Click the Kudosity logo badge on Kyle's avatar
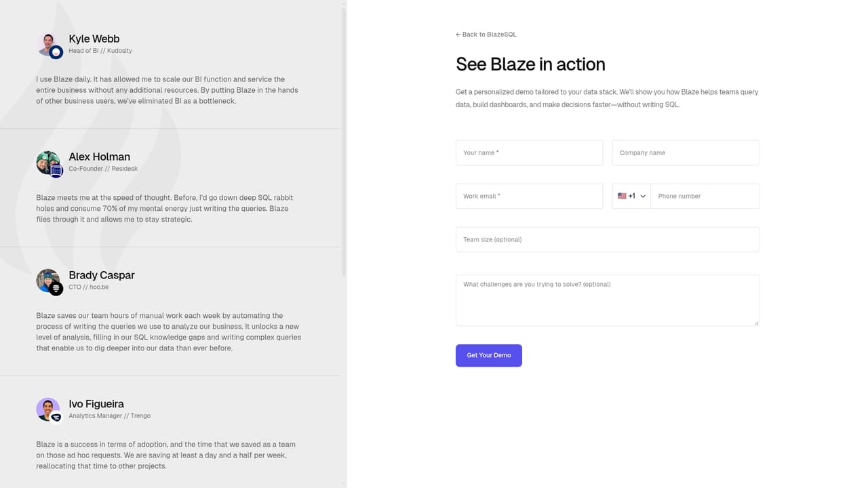This screenshot has width=868, height=488. (x=56, y=52)
